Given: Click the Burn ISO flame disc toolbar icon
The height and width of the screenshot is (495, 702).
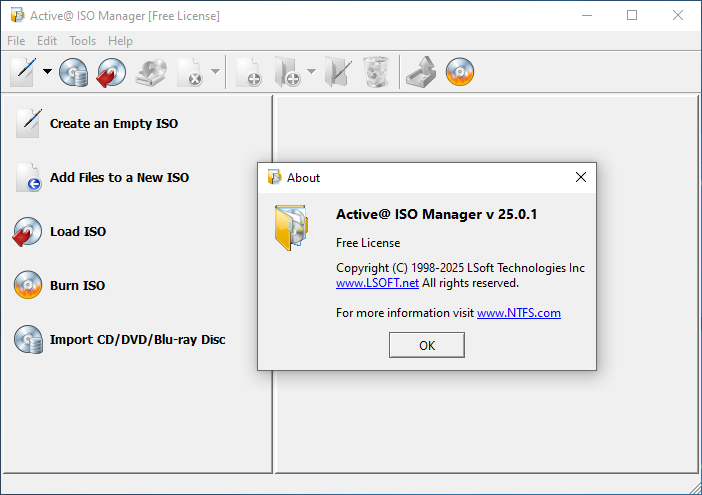Looking at the screenshot, I should [x=460, y=72].
